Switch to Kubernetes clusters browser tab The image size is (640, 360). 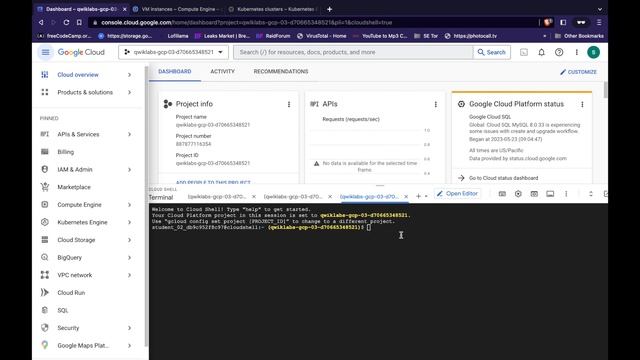tap(272, 9)
